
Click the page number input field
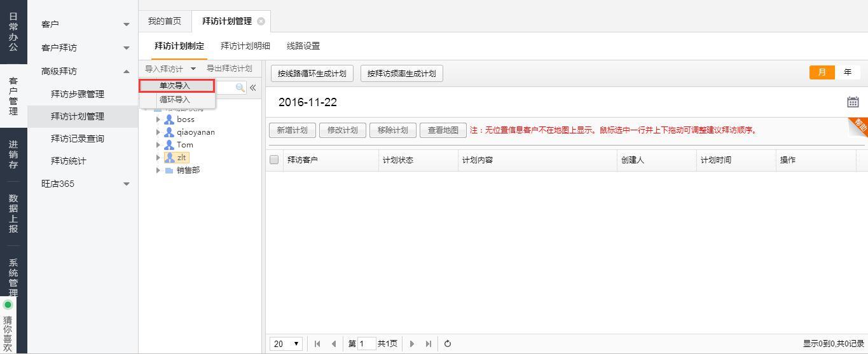[x=366, y=344]
